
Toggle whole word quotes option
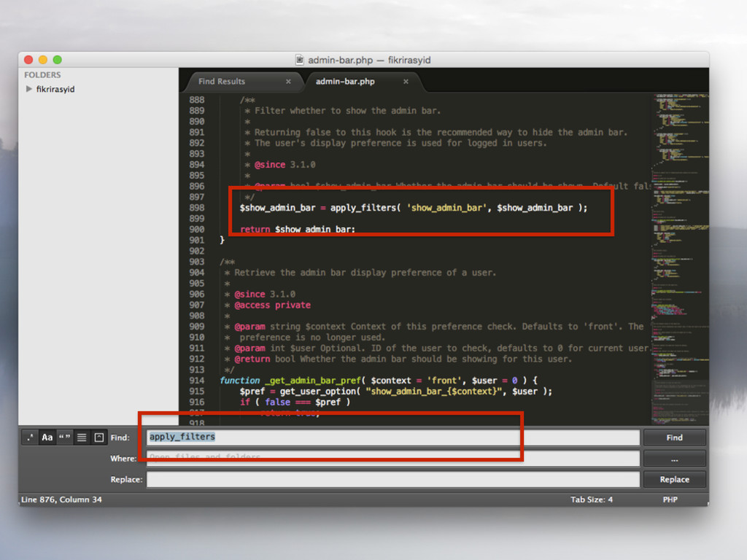click(x=64, y=437)
